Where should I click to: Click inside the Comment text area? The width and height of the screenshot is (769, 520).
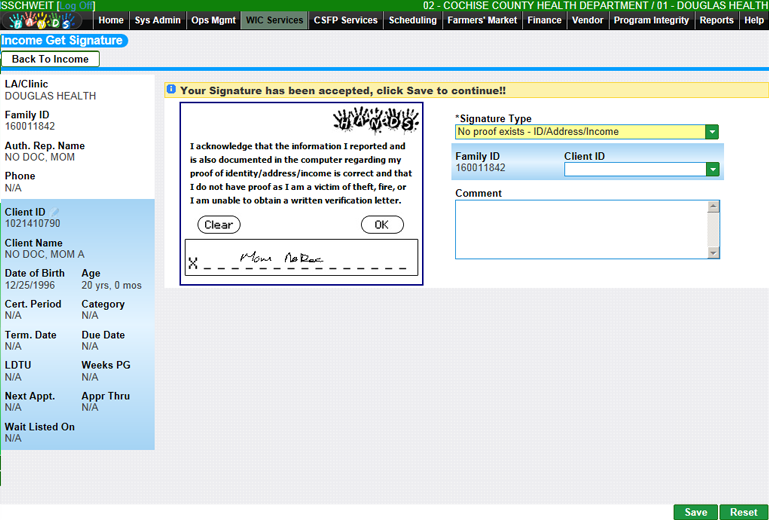(580, 229)
